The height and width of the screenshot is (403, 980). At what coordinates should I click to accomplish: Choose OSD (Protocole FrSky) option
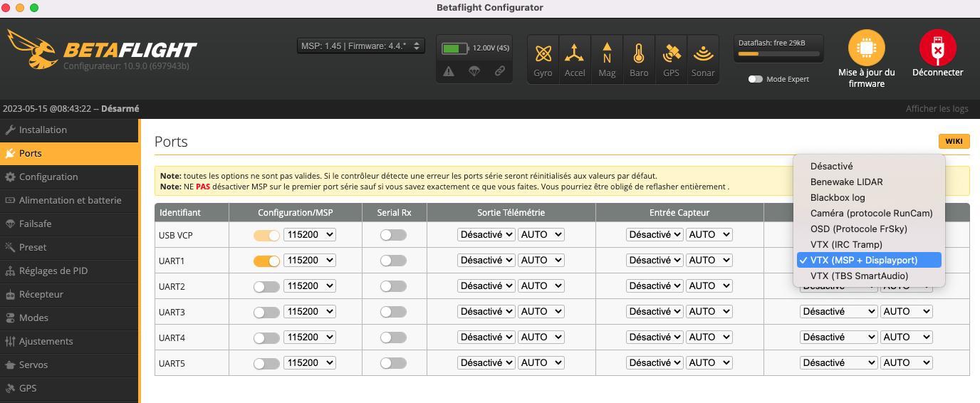pos(869,229)
